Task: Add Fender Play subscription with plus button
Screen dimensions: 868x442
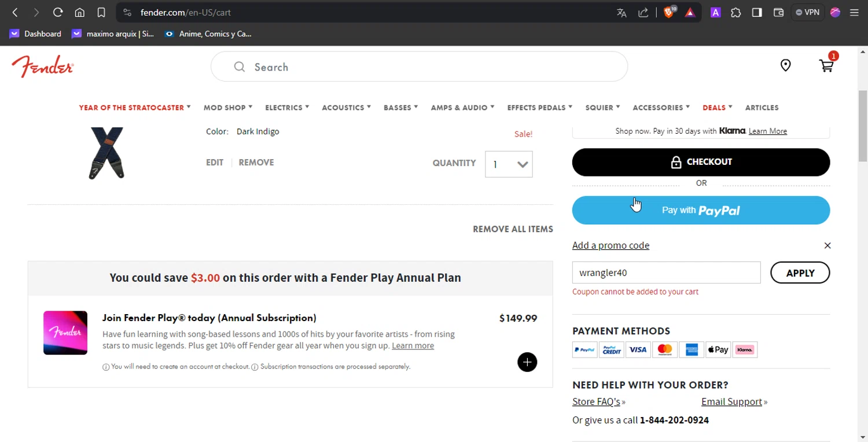Action: pos(527,362)
